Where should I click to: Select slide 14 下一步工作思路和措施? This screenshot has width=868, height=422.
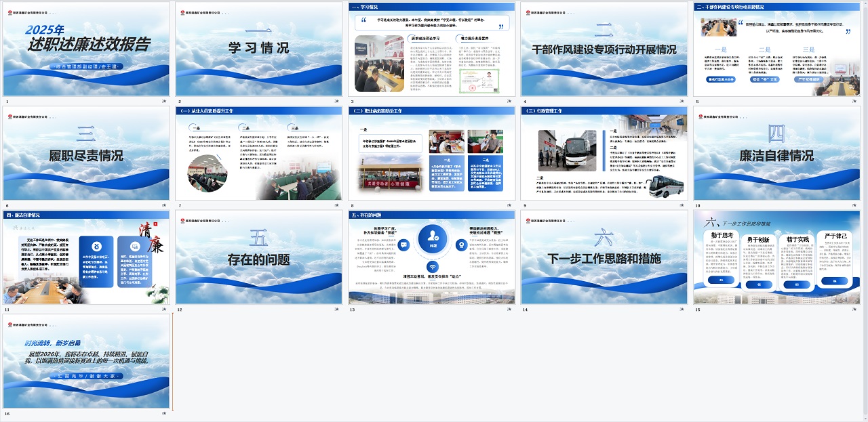pos(605,257)
